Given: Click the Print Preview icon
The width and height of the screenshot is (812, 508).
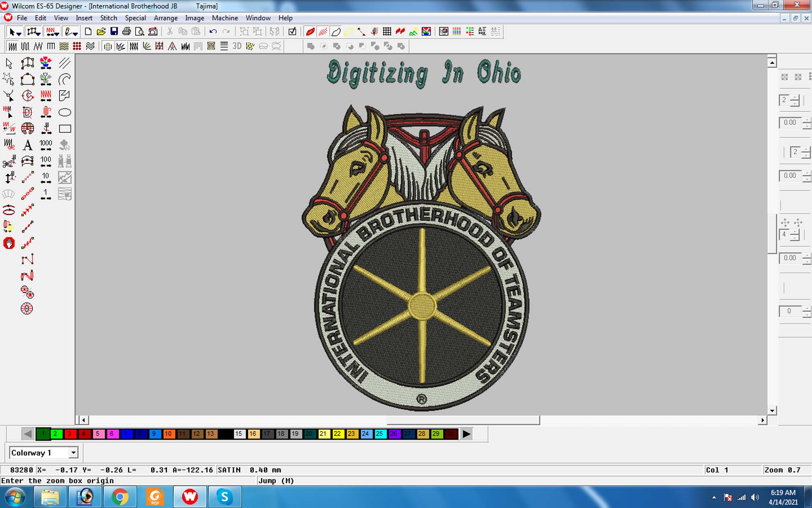Looking at the screenshot, I should click(139, 31).
